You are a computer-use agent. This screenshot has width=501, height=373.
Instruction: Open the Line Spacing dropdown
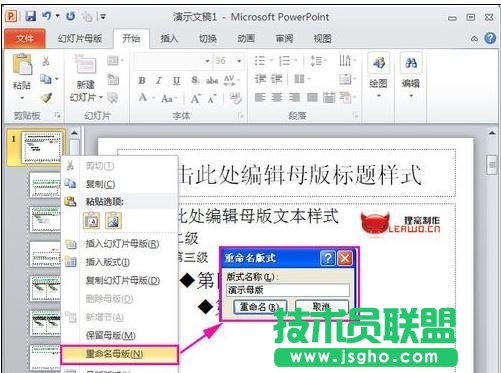tap(318, 61)
